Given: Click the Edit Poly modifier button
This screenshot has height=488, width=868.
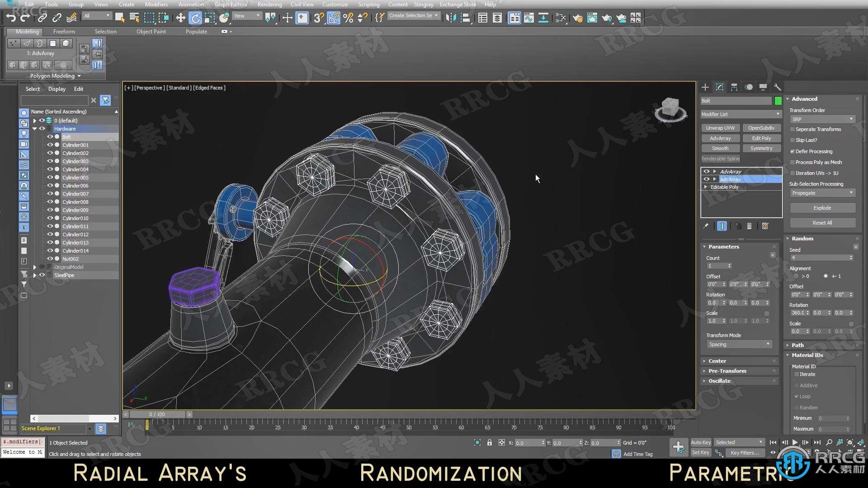Looking at the screenshot, I should coord(761,138).
